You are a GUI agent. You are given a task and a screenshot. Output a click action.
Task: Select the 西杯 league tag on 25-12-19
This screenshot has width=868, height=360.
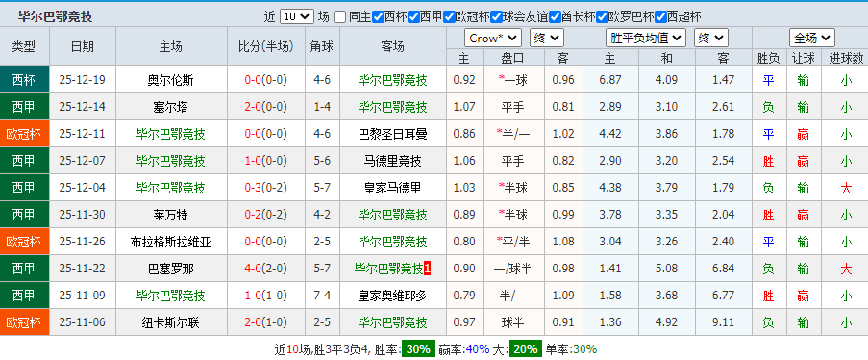point(24,80)
